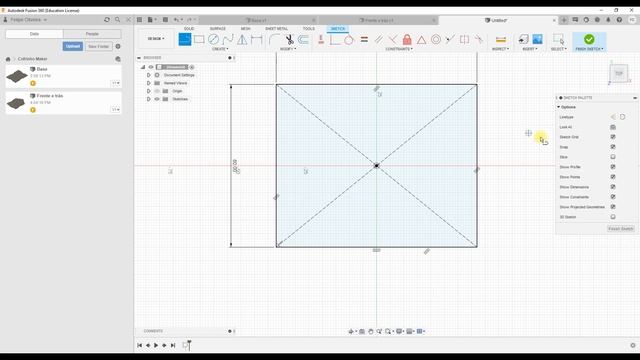Select the Mirror sketch tool
The width and height of the screenshot is (640, 360).
(242, 40)
